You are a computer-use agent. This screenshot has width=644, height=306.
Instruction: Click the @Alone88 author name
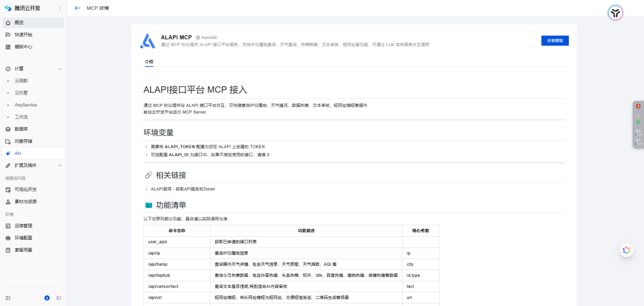[x=206, y=37]
